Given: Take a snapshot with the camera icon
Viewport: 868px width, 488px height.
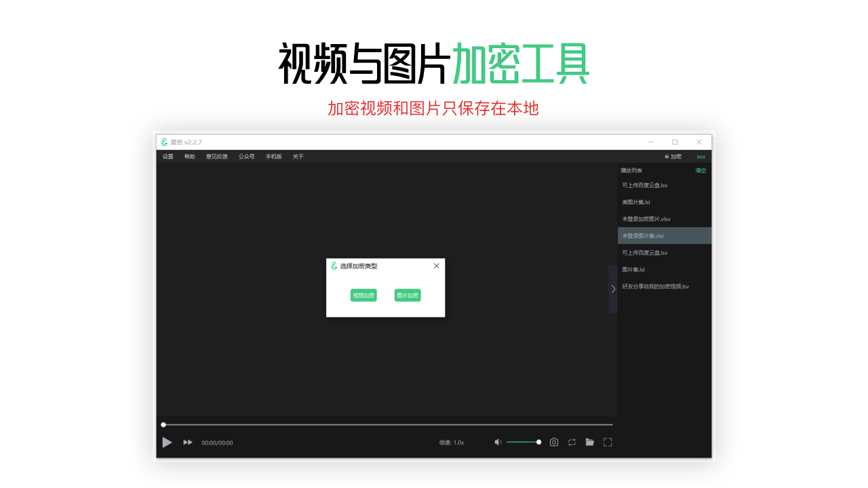Looking at the screenshot, I should pyautogui.click(x=554, y=442).
